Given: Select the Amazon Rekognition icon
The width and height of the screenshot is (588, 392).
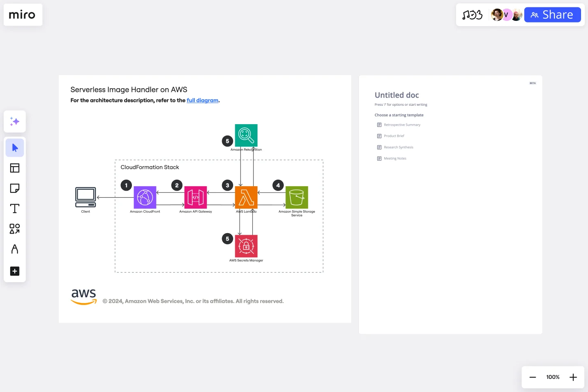Looking at the screenshot, I should (x=246, y=135).
